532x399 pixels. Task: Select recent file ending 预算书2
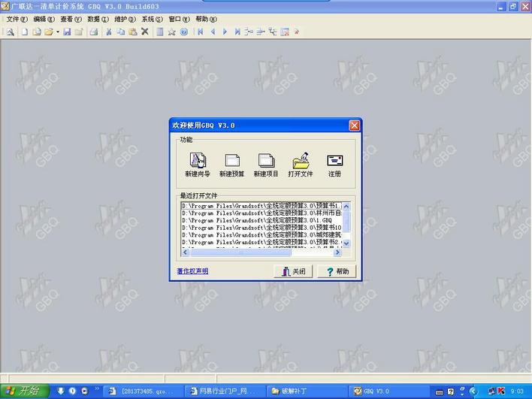coord(262,242)
